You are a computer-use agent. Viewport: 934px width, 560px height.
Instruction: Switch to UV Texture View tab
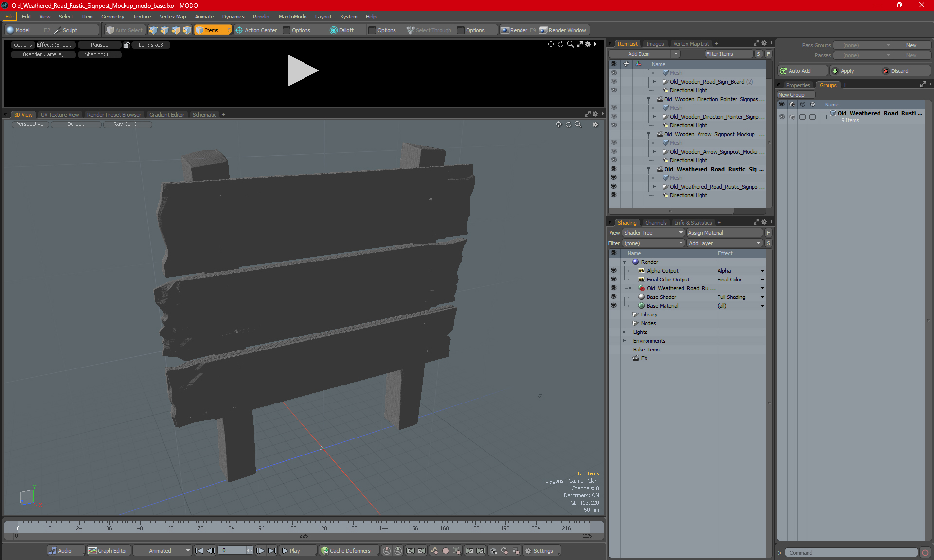point(60,115)
